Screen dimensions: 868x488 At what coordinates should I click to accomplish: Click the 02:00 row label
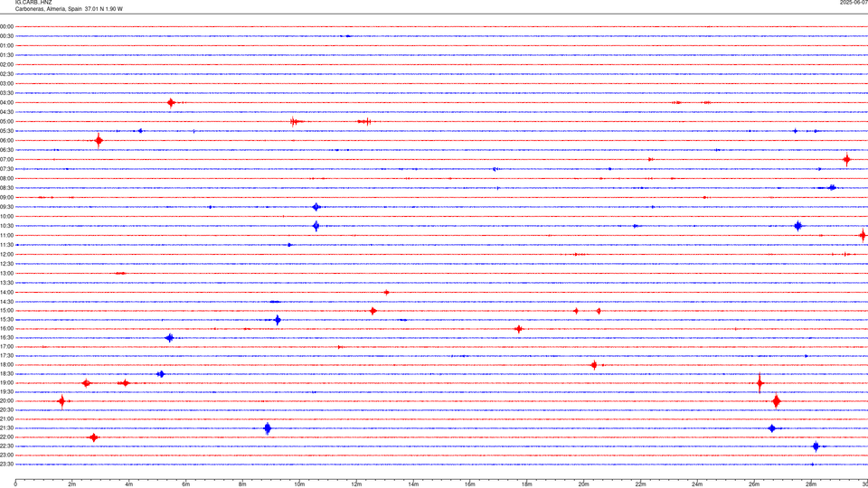tap(6, 65)
